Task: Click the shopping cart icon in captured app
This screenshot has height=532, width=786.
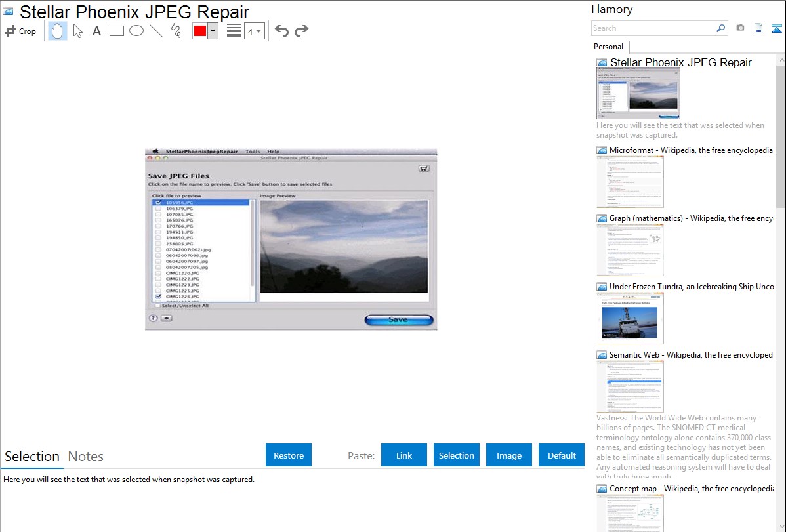Action: (424, 169)
